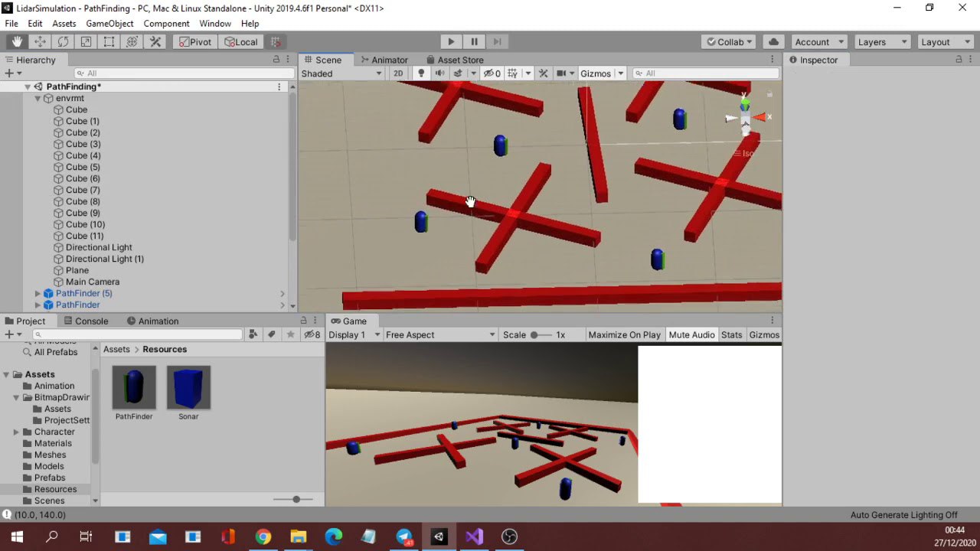Open the custom editor tools
980x551 pixels.
coord(155,42)
